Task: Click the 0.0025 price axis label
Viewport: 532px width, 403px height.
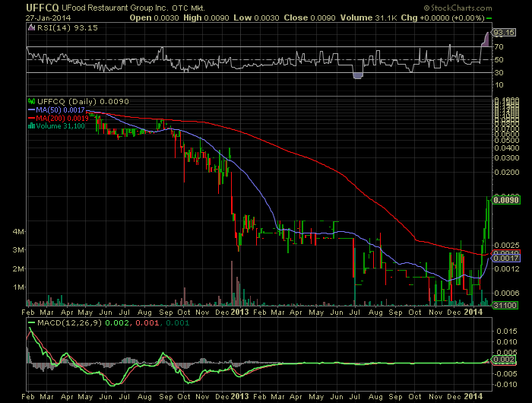Action: pyautogui.click(x=507, y=245)
